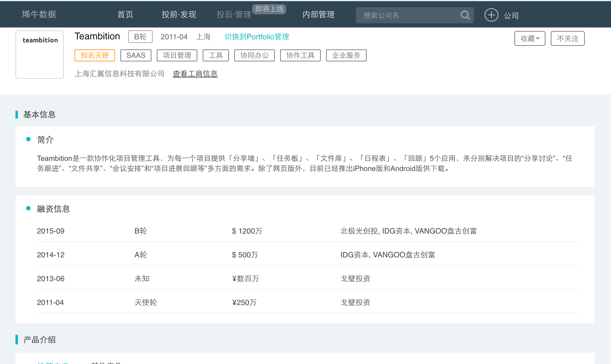Click the A轮 round cell
This screenshot has height=364, width=611.
point(141,255)
